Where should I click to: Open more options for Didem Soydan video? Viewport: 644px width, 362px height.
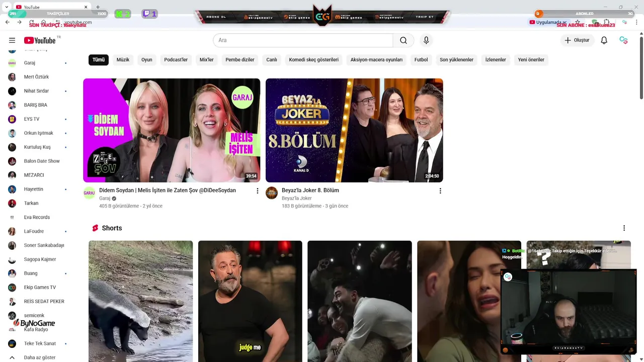point(257,191)
